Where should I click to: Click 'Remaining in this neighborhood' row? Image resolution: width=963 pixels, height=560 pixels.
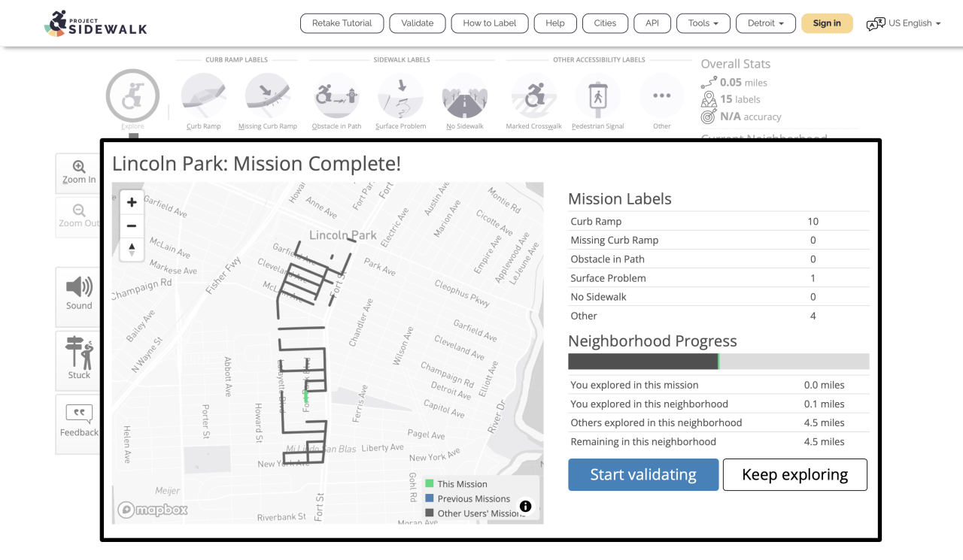click(718, 442)
